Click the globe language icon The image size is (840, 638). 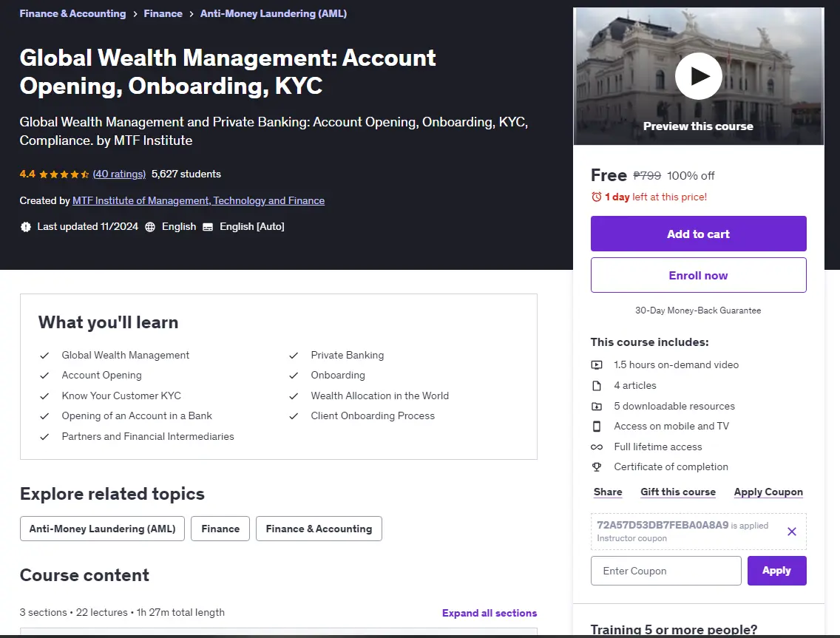(150, 227)
